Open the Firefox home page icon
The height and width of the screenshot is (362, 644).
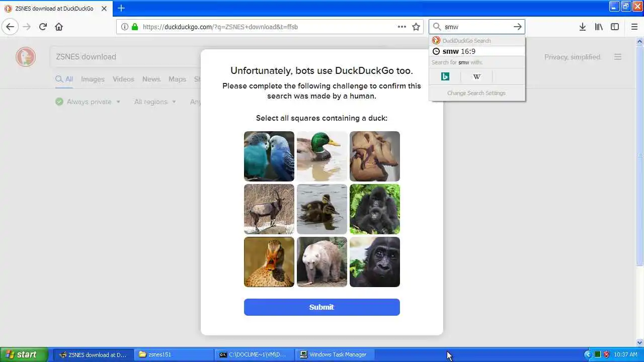59,27
